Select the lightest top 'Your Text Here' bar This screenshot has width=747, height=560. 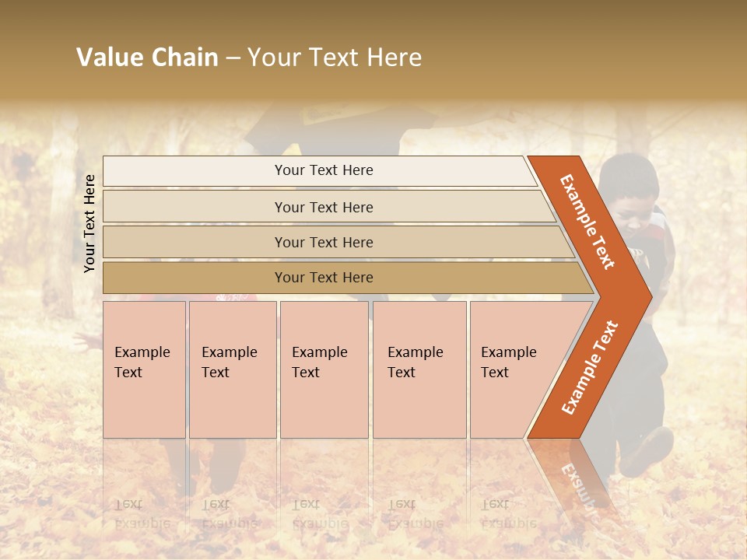(323, 170)
